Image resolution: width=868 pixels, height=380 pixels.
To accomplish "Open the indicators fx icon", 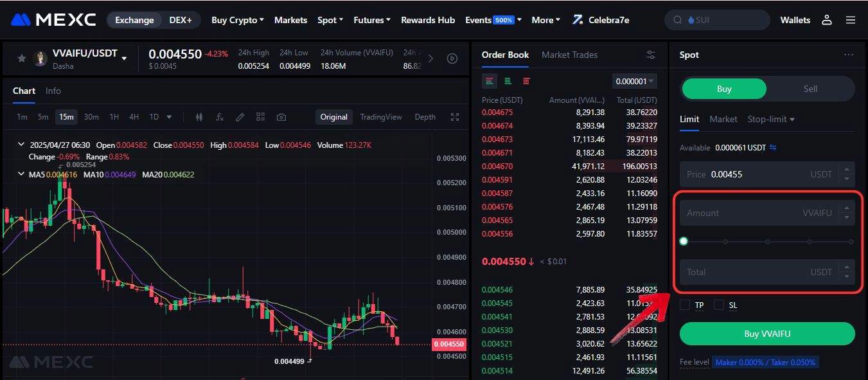I will click(x=220, y=117).
